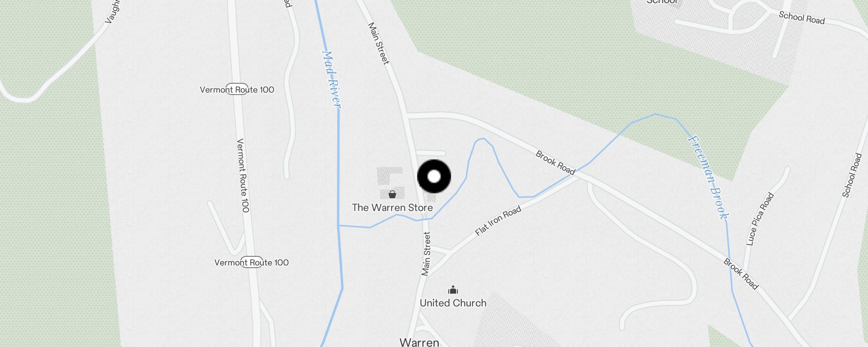Click the horizontal School Road label at top
The height and width of the screenshot is (347, 868).
click(x=802, y=18)
